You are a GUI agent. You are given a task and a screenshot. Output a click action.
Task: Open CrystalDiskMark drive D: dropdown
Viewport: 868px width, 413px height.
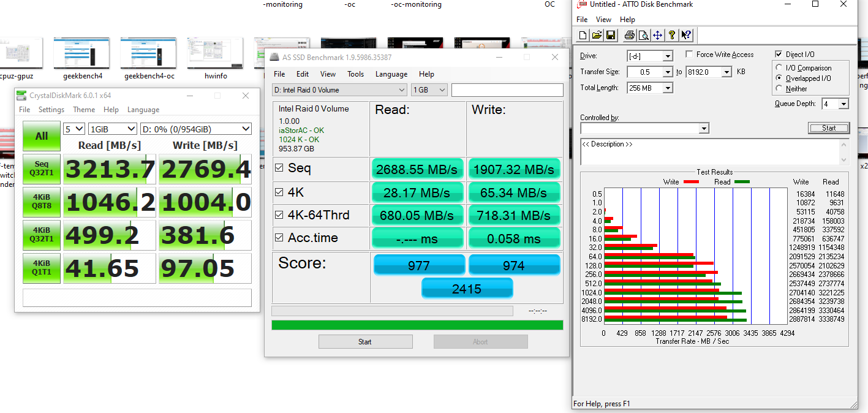pyautogui.click(x=196, y=129)
